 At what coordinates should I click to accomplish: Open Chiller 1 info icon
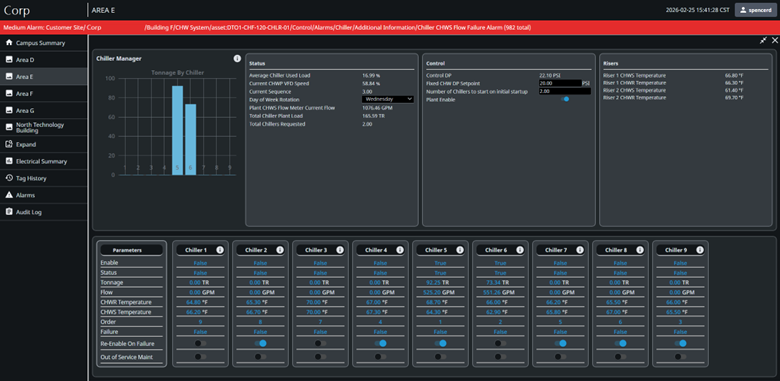click(x=220, y=250)
